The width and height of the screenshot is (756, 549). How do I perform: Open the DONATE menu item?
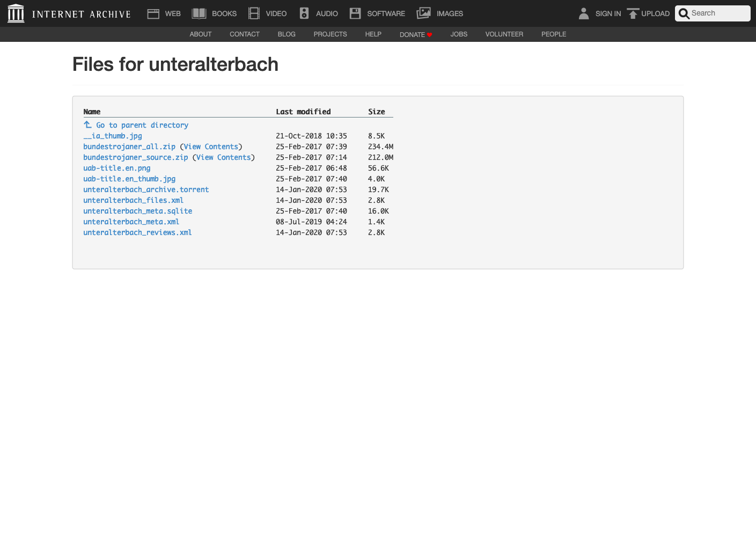click(416, 35)
